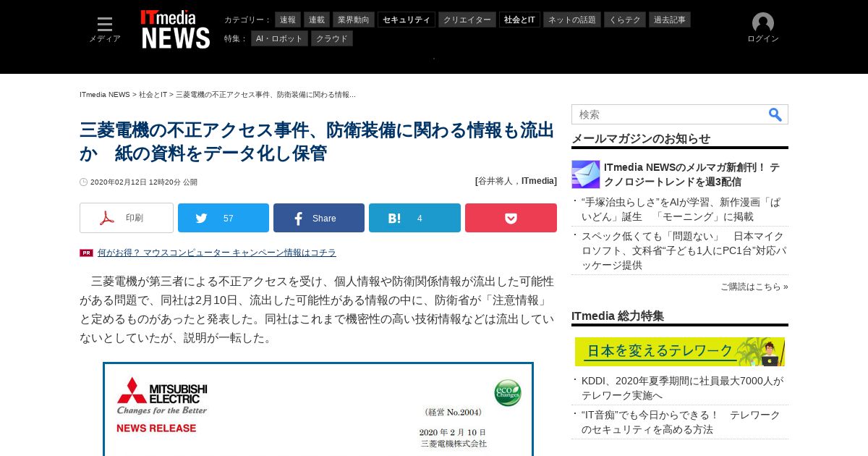Screen dimensions: 868x456
Task: Select セキュリティ category
Action: (407, 20)
